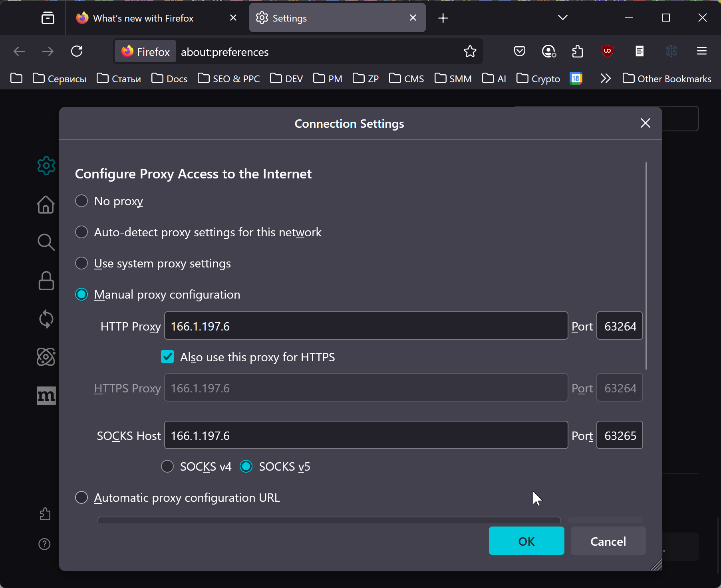Image resolution: width=721 pixels, height=588 pixels.
Task: Open the SMM bookmarks folder
Action: tap(453, 78)
